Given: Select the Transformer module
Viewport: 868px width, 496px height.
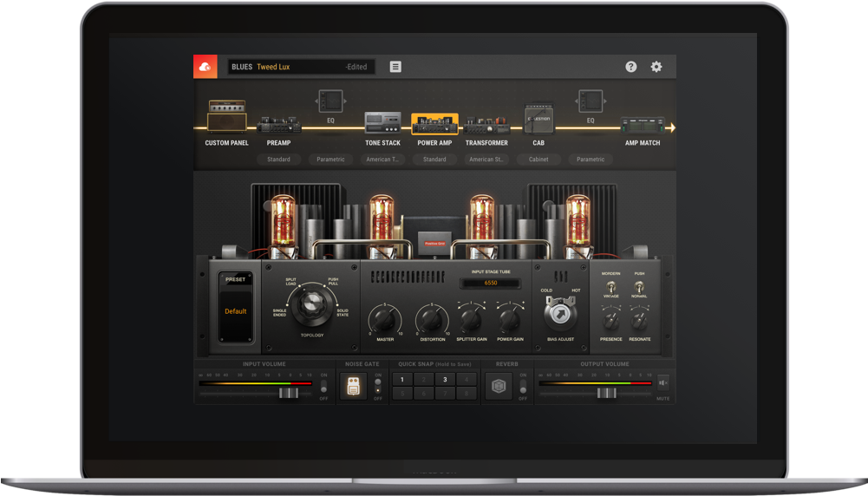Looking at the screenshot, I should [486, 125].
